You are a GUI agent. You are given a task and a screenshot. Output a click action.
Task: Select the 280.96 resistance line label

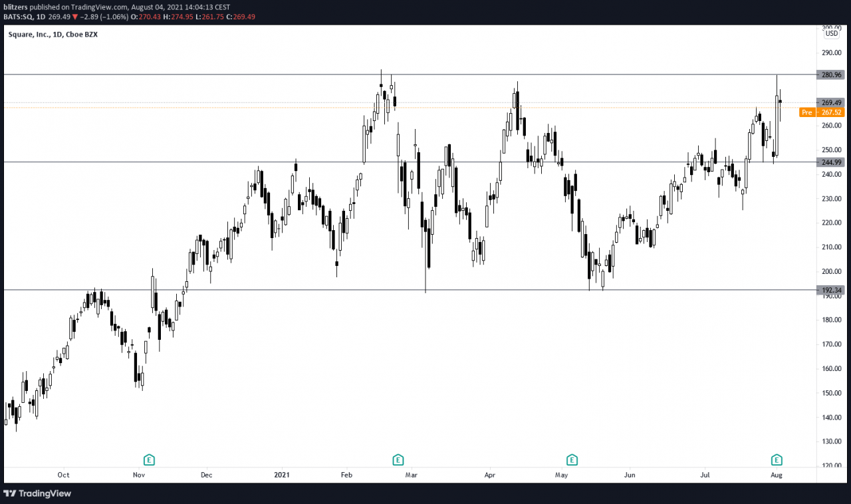[832, 75]
